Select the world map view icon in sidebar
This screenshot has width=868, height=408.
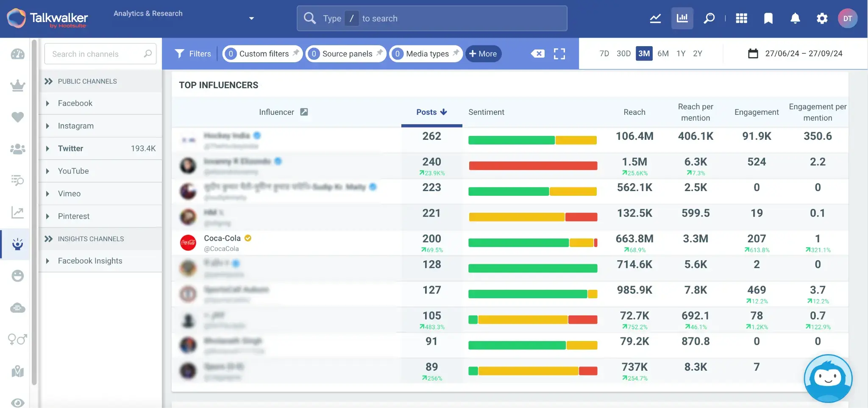(x=17, y=371)
